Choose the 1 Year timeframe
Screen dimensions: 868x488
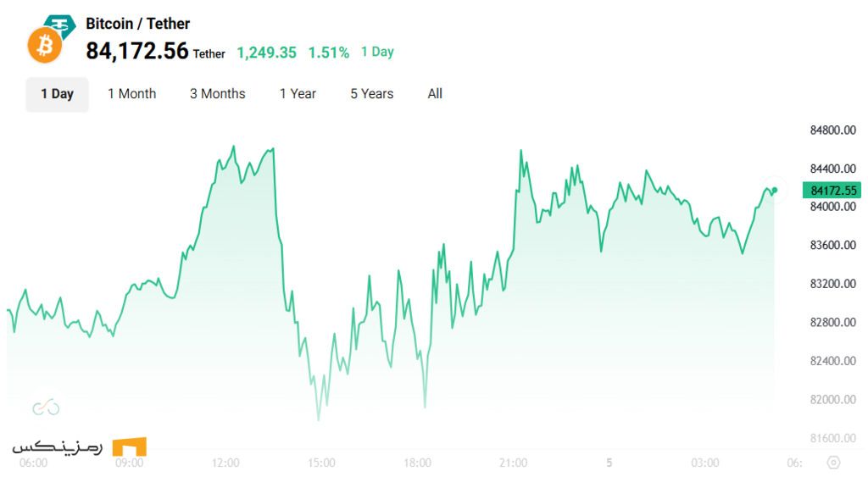[x=298, y=94]
